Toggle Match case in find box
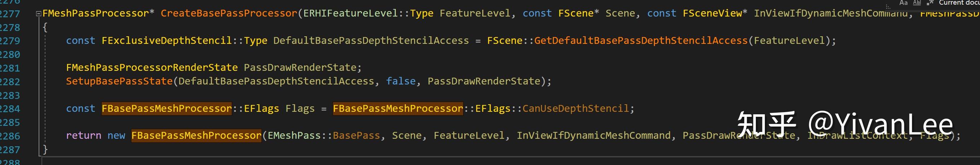The width and height of the screenshot is (980, 165). click(903, 3)
